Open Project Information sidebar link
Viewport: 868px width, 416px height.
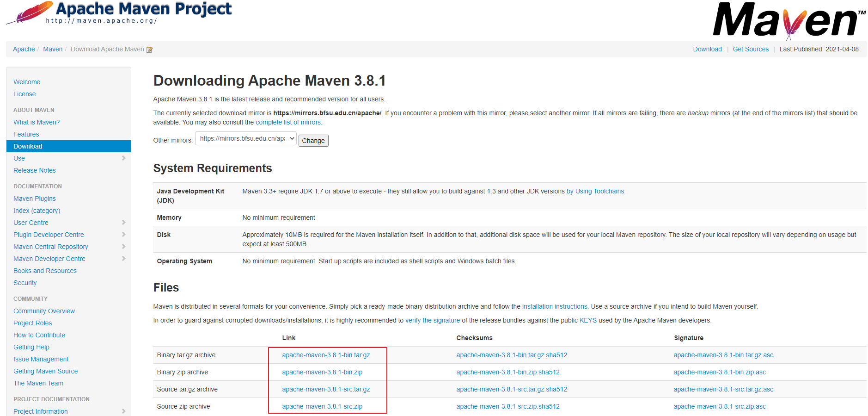pyautogui.click(x=41, y=411)
